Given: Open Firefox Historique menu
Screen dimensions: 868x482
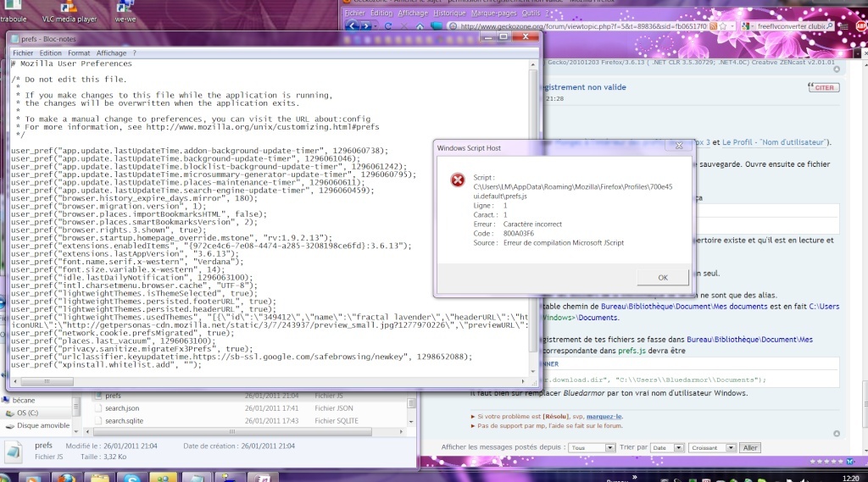Looking at the screenshot, I should pos(449,13).
